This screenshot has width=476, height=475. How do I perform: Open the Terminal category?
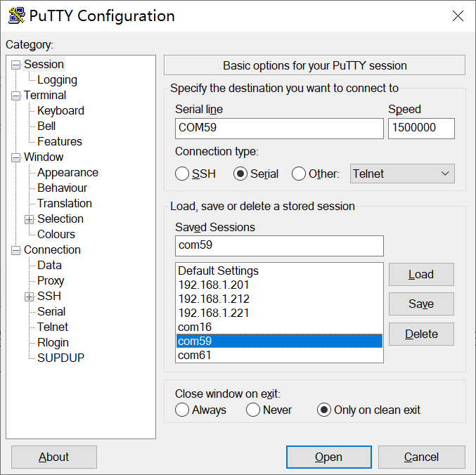(45, 96)
